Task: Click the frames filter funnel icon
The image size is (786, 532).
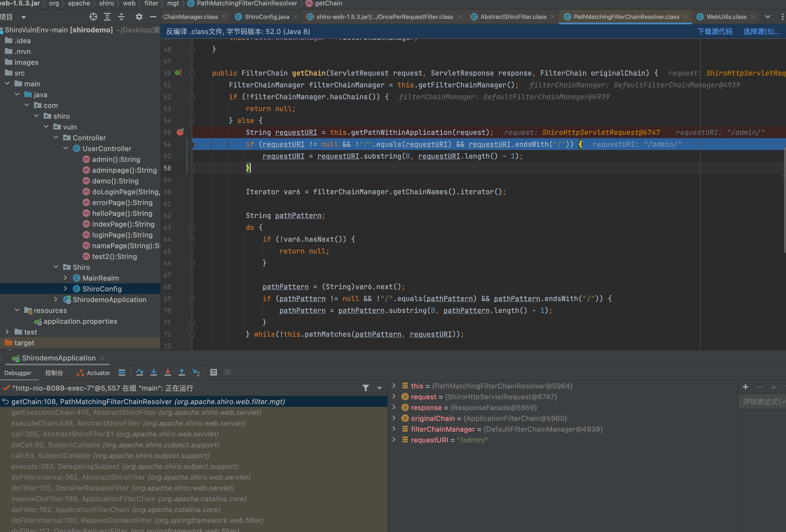Action: tap(365, 388)
